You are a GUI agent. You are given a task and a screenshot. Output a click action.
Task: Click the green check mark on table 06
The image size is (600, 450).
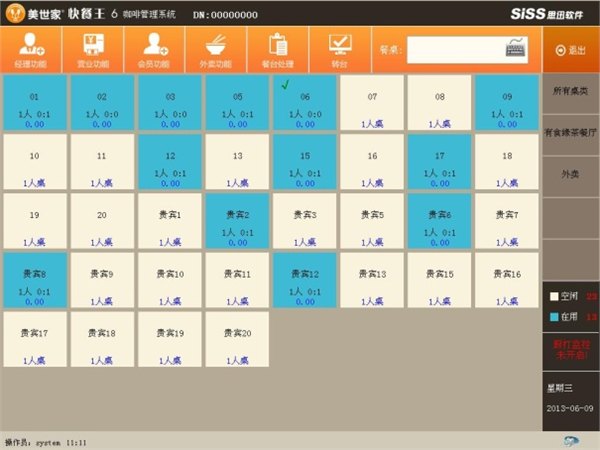pyautogui.click(x=285, y=85)
